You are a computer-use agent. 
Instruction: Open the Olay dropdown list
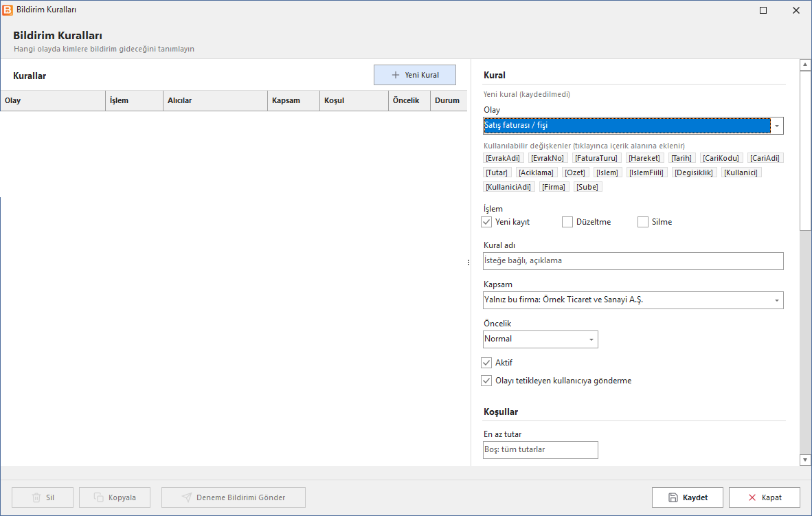777,126
